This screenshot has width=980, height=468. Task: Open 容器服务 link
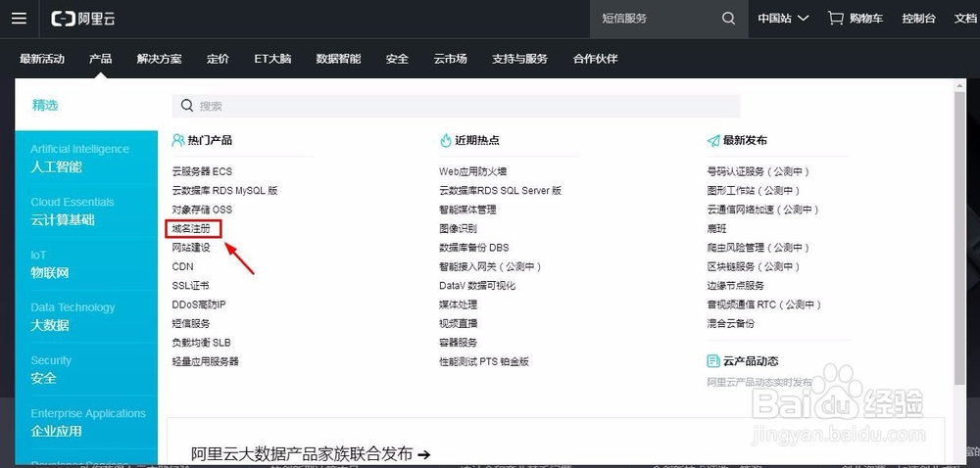pyautogui.click(x=458, y=343)
